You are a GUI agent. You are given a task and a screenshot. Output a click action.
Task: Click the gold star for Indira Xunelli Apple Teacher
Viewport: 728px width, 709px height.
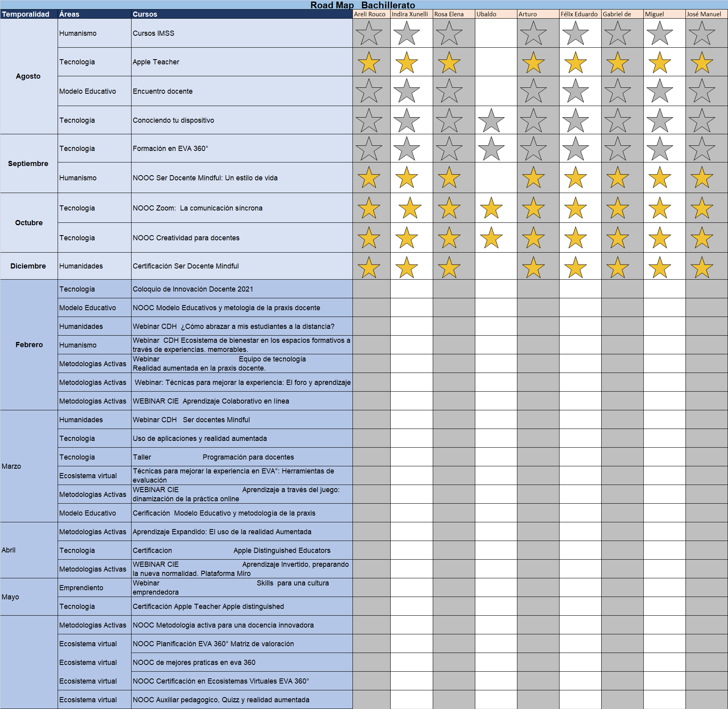(407, 62)
